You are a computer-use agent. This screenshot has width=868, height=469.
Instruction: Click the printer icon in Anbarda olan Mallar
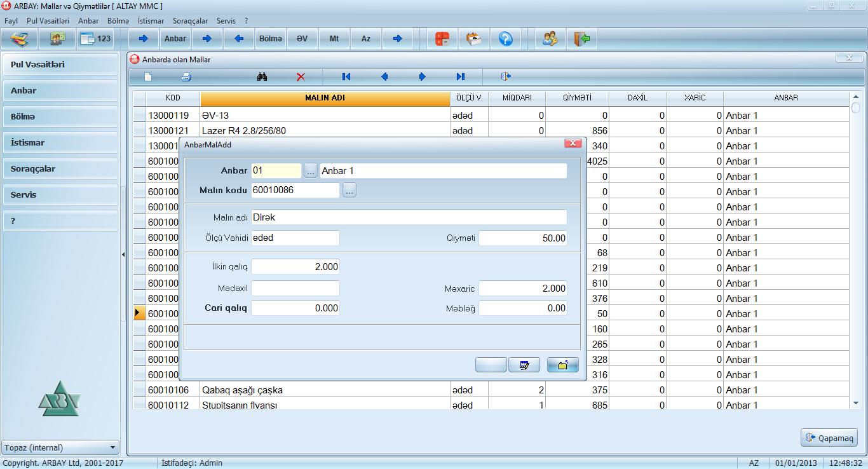coord(186,77)
